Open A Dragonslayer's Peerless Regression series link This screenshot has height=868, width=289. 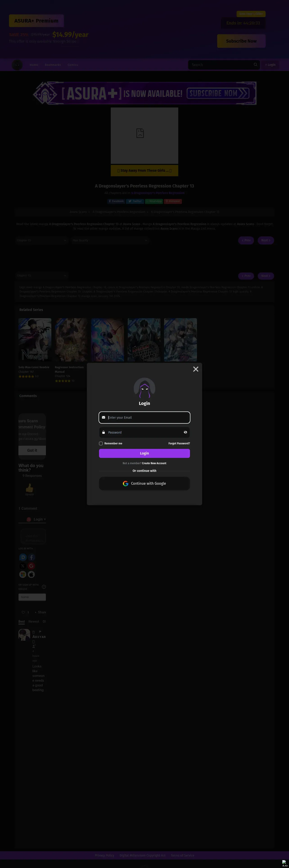coord(158,193)
